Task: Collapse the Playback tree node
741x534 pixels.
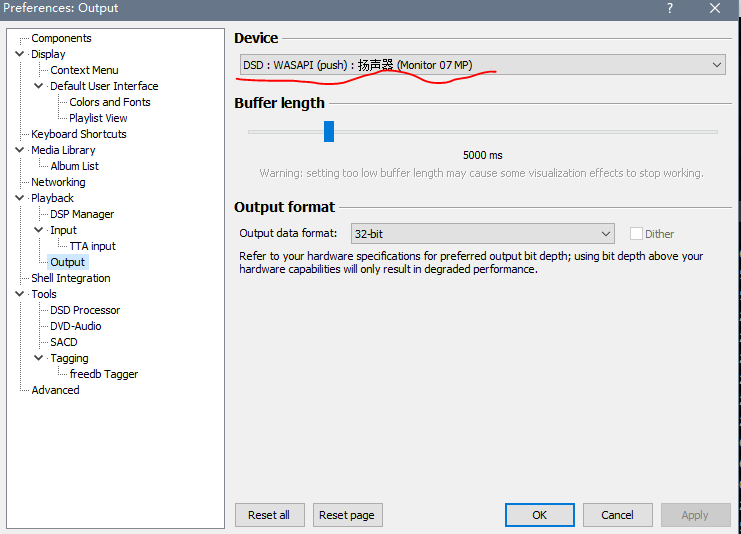Action: (20, 198)
